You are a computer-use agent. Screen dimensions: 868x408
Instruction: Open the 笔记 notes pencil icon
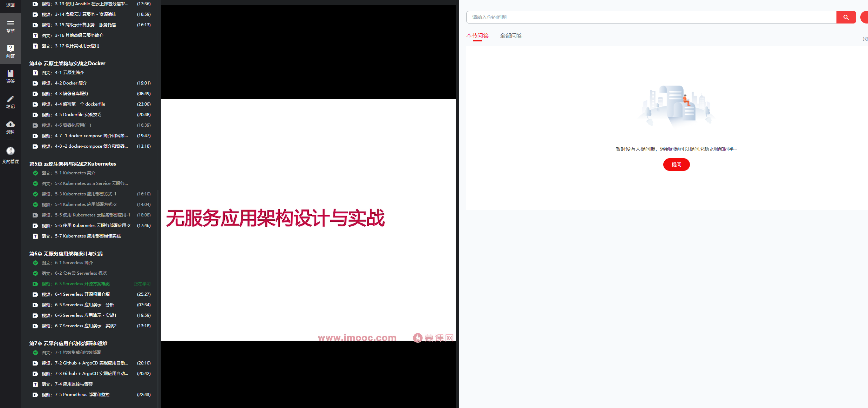tap(10, 99)
